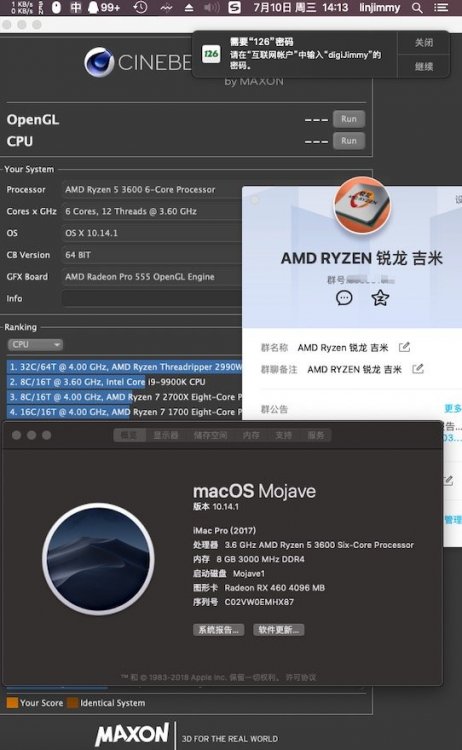Screen dimensions: 462x750
Task: Select ranking row 1 Ryzen Threadripper 2990W
Action: 125,367
